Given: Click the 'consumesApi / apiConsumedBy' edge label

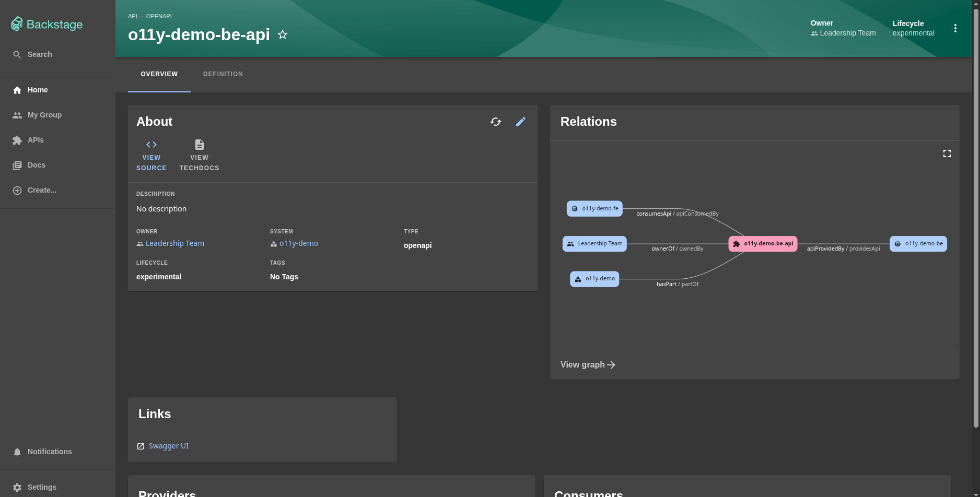Looking at the screenshot, I should [678, 214].
